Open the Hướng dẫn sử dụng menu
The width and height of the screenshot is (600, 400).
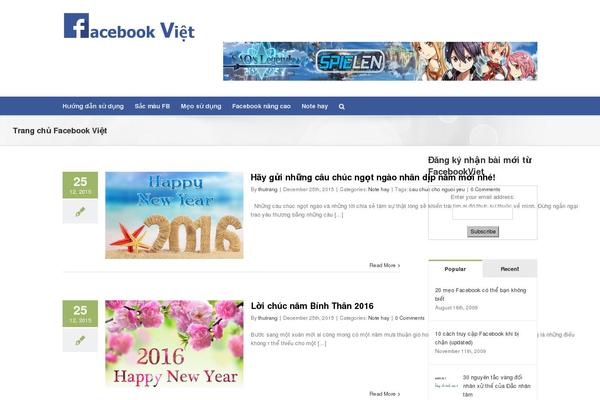[x=93, y=106]
